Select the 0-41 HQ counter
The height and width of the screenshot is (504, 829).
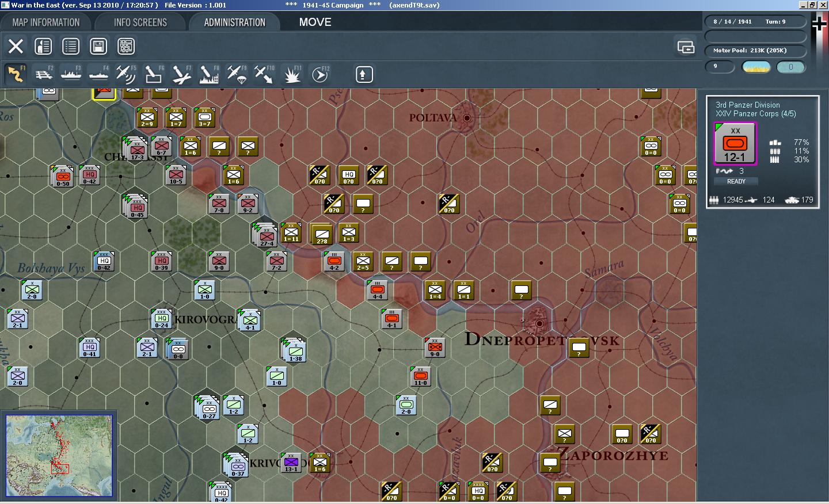tap(90, 348)
